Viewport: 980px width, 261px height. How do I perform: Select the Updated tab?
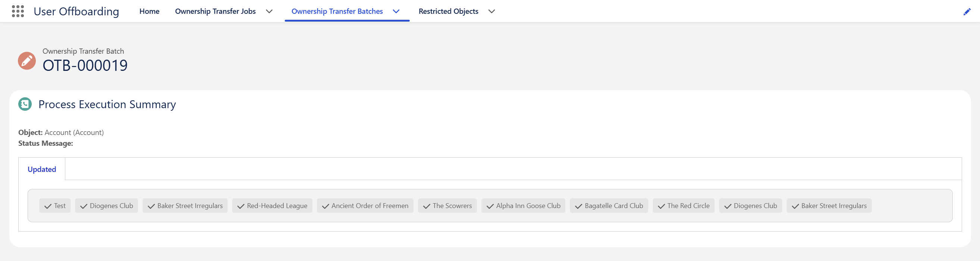[x=42, y=169]
